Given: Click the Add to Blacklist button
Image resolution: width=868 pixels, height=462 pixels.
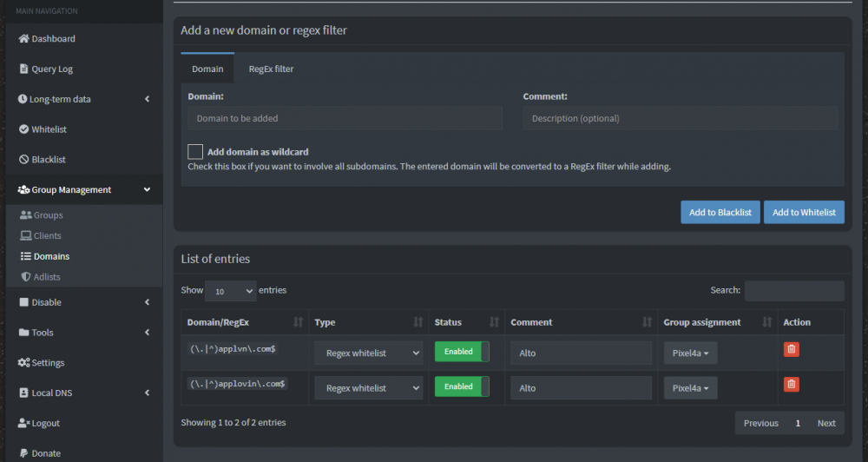Looking at the screenshot, I should click(x=720, y=213).
